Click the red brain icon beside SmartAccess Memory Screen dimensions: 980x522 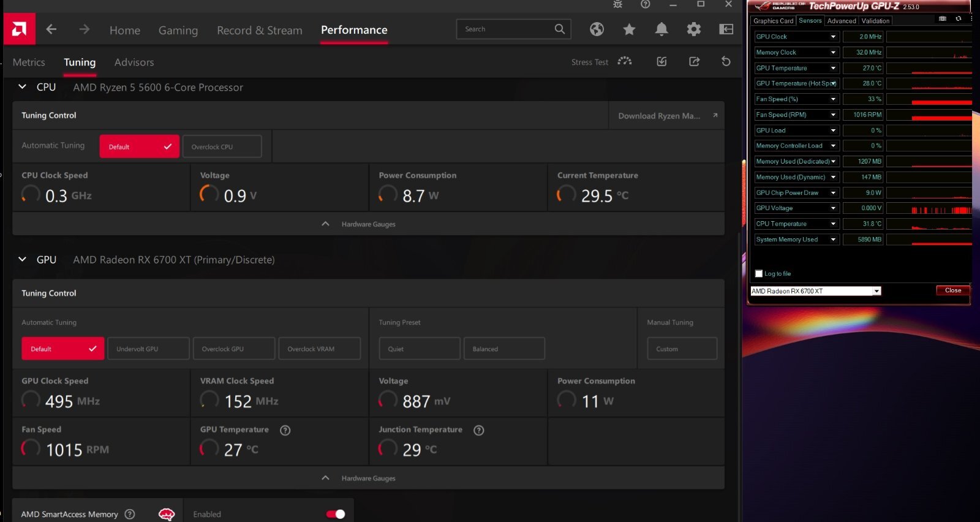(x=166, y=514)
